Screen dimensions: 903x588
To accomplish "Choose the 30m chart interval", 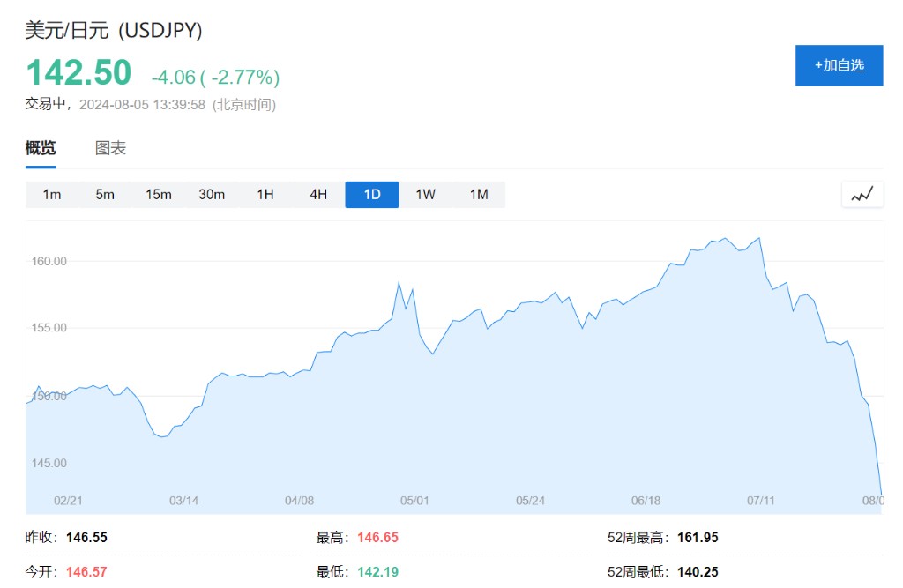I will [212, 195].
